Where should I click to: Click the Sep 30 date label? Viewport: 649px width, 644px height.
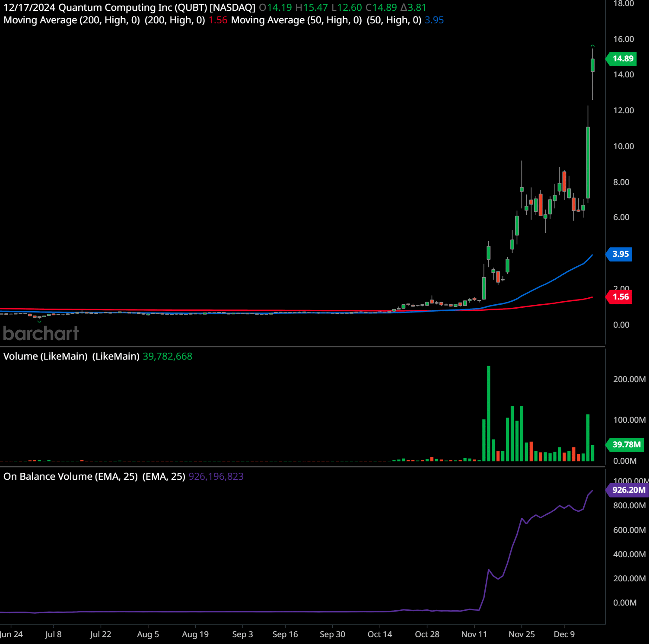(332, 634)
